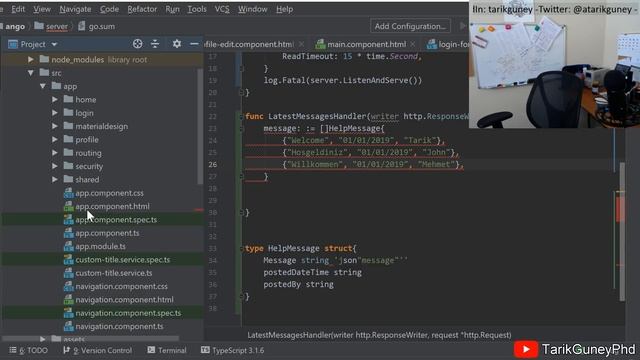This screenshot has width=640, height=360.
Task: Click "log.Fatal(server.ListenAndServe())" code line
Action: (x=342, y=80)
